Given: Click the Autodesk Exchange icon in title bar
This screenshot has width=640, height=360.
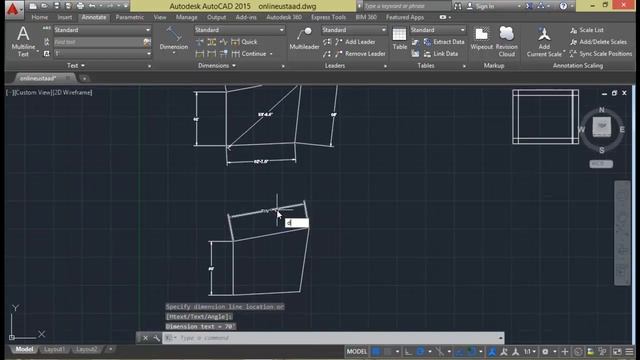Looking at the screenshot, I should [529, 6].
